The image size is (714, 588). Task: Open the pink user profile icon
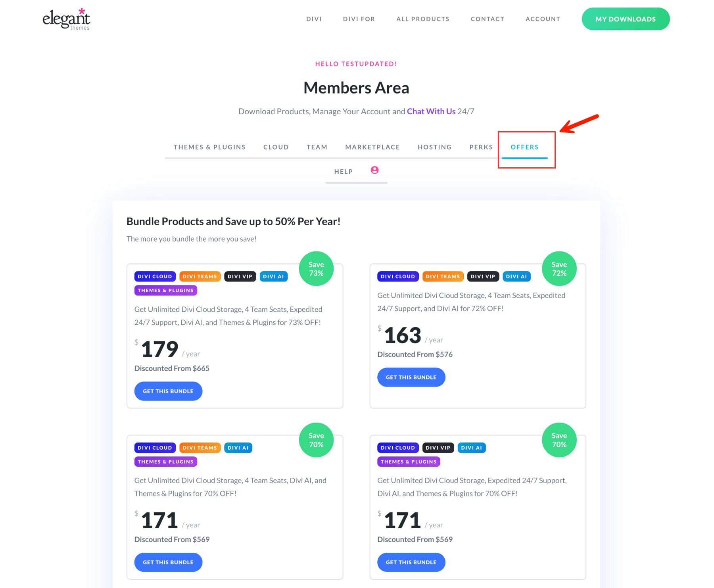374,170
